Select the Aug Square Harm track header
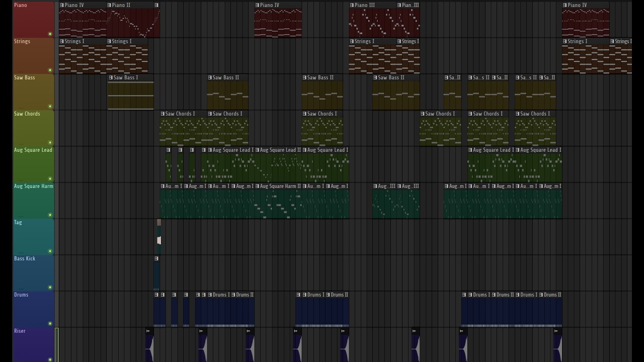The width and height of the screenshot is (644, 362). click(33, 201)
